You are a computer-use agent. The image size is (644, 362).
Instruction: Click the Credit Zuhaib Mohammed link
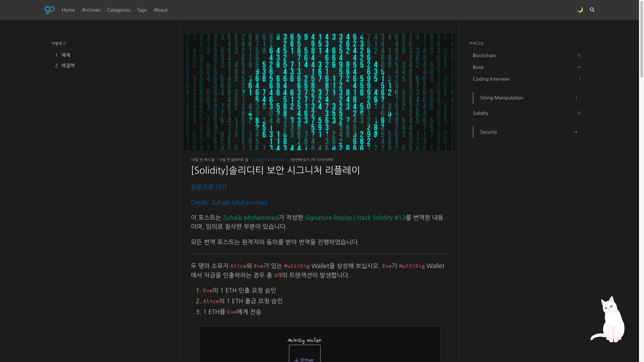[229, 202]
